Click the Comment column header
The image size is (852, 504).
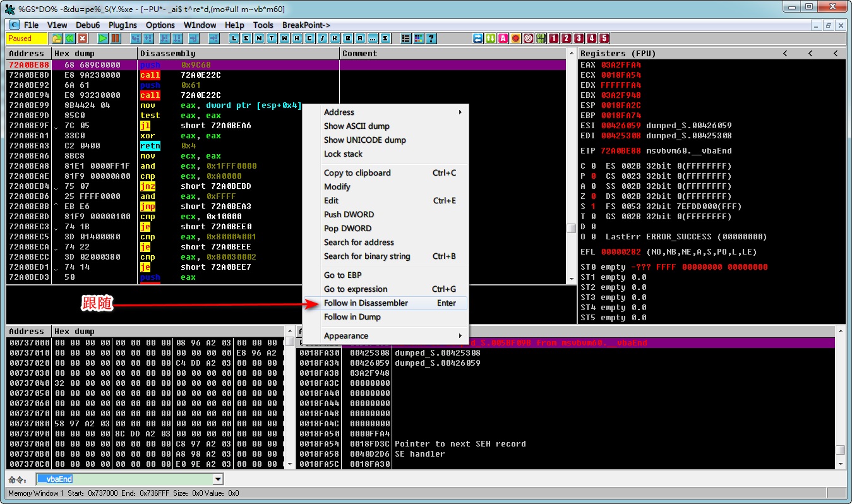pos(454,54)
